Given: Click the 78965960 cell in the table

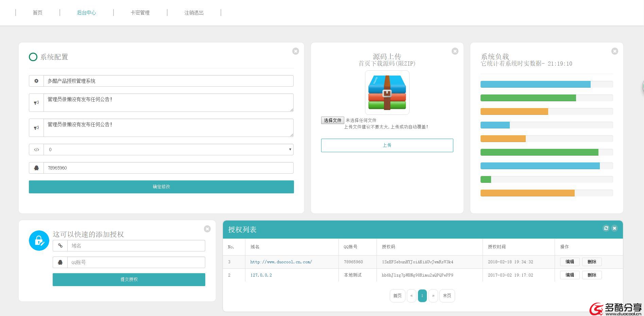Looking at the screenshot, I should 353,262.
